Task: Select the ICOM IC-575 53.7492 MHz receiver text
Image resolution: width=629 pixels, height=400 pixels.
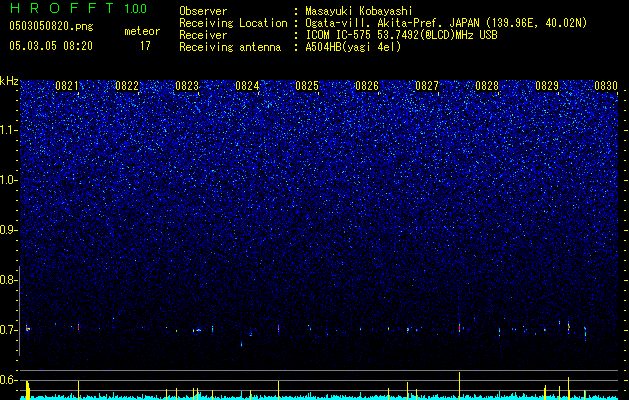Action: [401, 35]
